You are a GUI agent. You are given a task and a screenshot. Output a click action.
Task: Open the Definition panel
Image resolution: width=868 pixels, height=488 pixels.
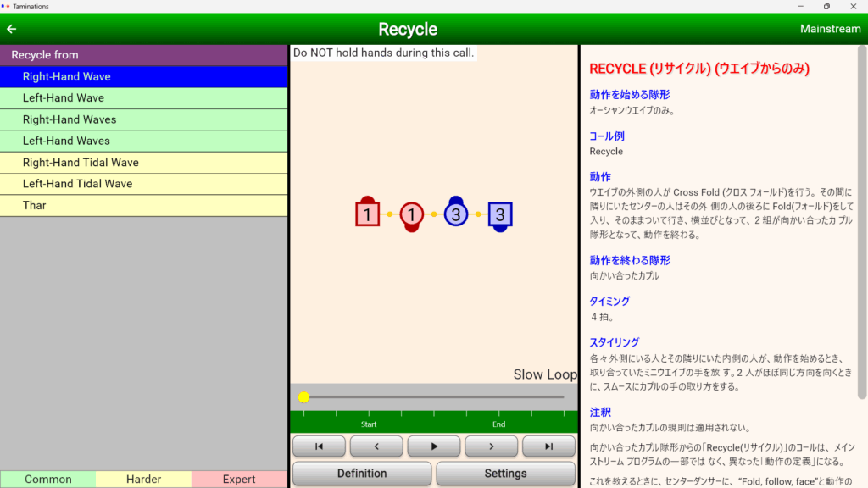pyautogui.click(x=362, y=474)
